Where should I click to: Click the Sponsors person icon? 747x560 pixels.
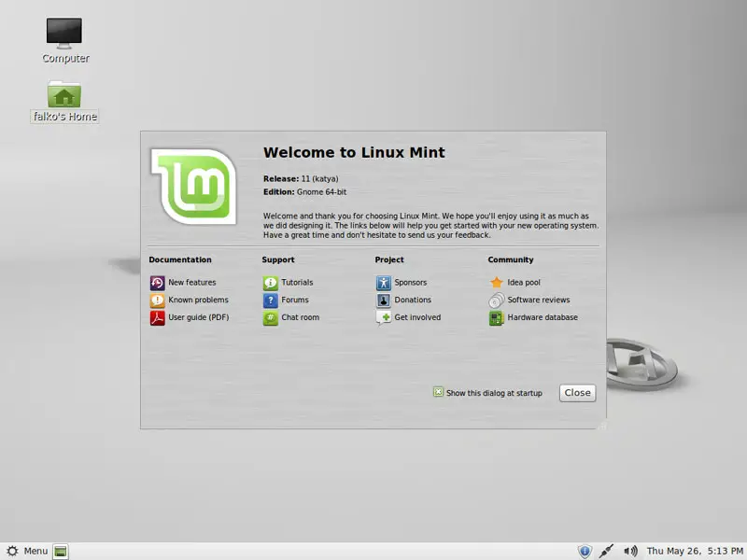pyautogui.click(x=384, y=283)
